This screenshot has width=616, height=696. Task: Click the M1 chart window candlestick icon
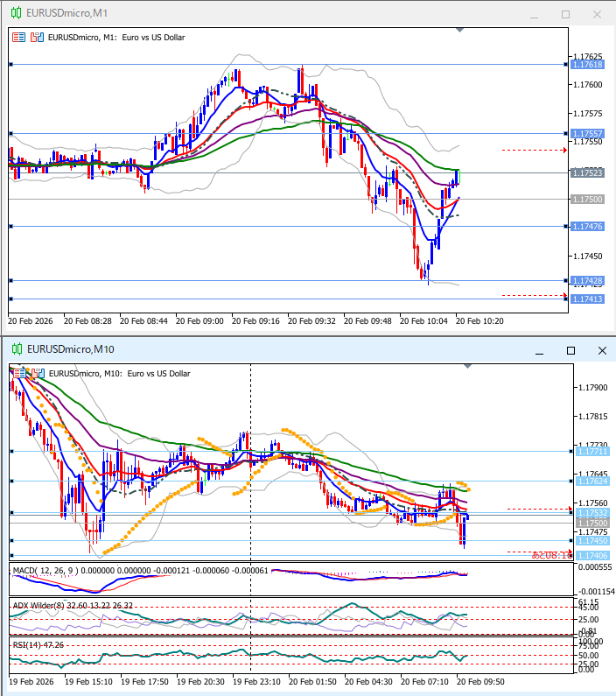(16, 14)
